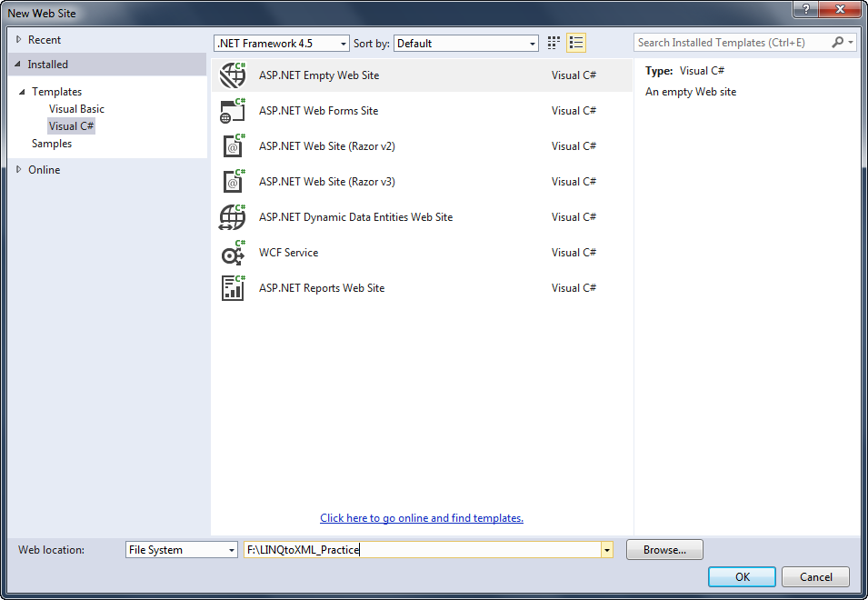Click the WCF Service gear icon
The image size is (868, 600).
tap(233, 253)
